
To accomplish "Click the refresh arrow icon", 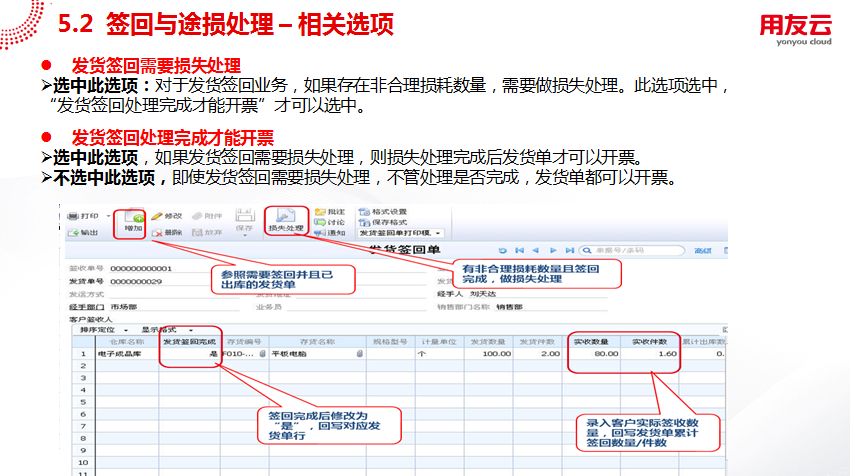I will tap(503, 250).
